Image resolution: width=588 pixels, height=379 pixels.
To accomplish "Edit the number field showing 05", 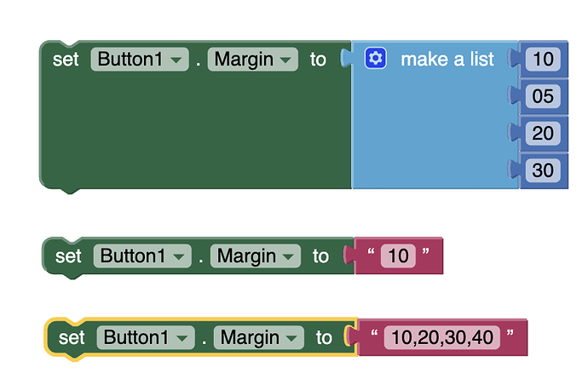I will click(x=543, y=96).
